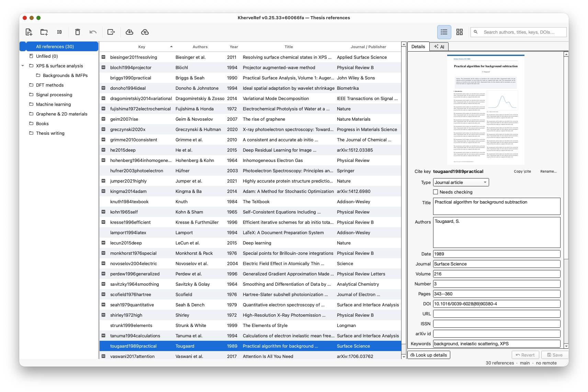Click the Save button
The width and height of the screenshot is (588, 392).
554,355
